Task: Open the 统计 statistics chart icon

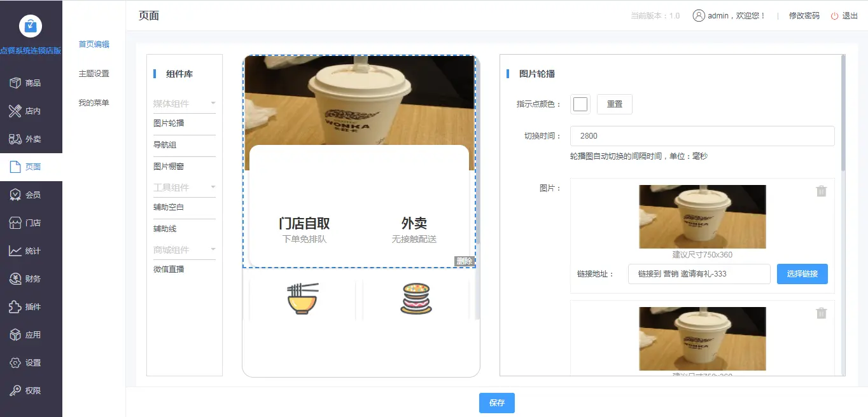Action: click(x=15, y=251)
